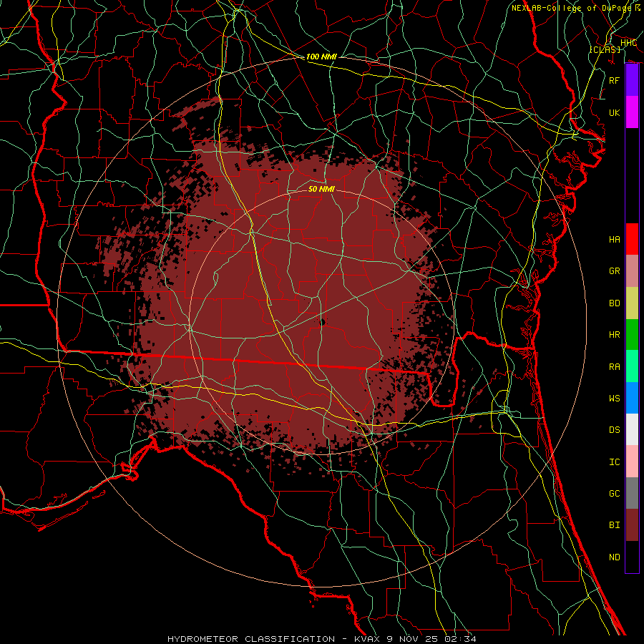Click the GR pink legend swatch
644x644 pixels.
[632, 270]
